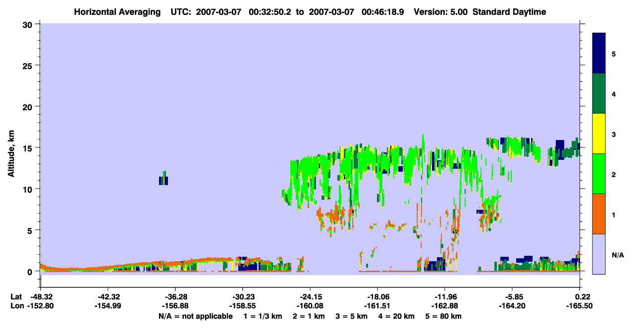
Task: Click 'Standard Daytime' text in title
Action: click(509, 12)
